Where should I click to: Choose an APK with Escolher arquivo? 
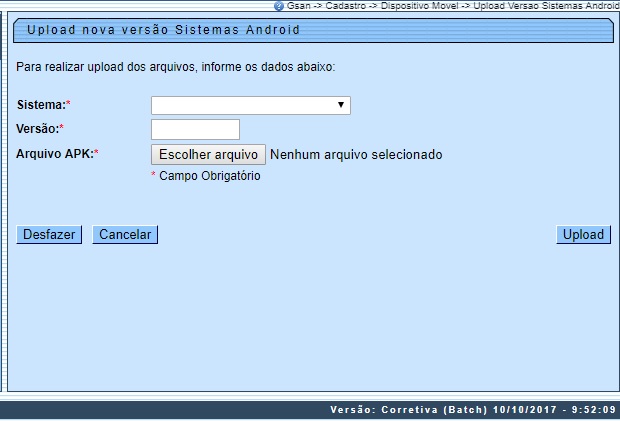tap(208, 155)
